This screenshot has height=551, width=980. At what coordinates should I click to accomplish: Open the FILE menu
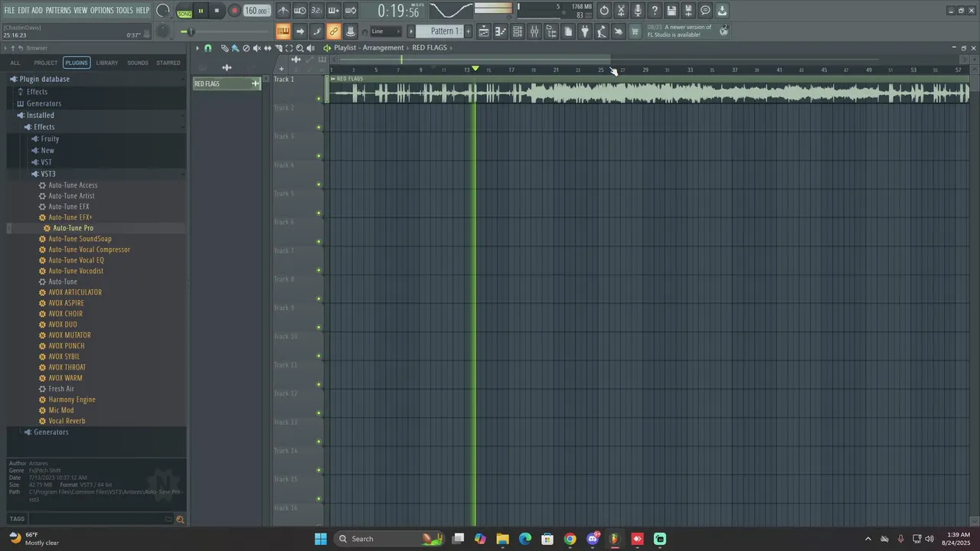[x=9, y=10]
